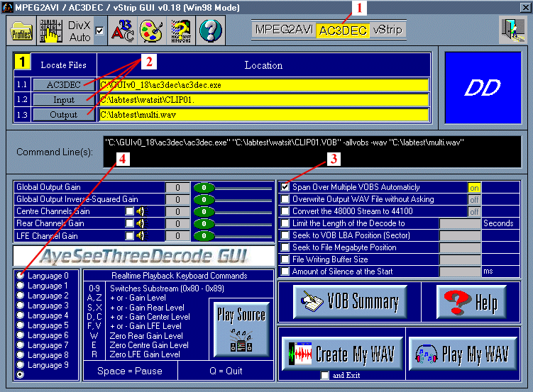Click the red question mark Help button

471,302
